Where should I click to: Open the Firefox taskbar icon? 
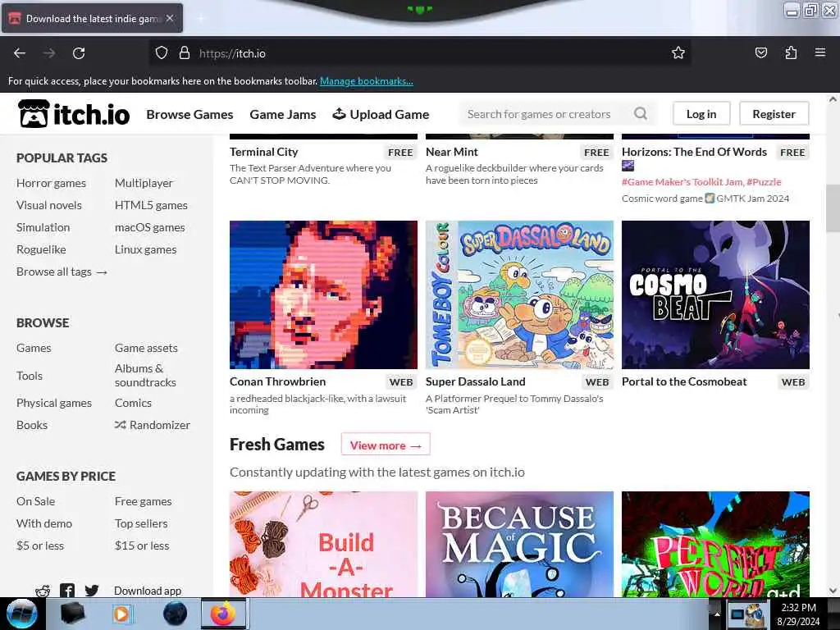(223, 614)
